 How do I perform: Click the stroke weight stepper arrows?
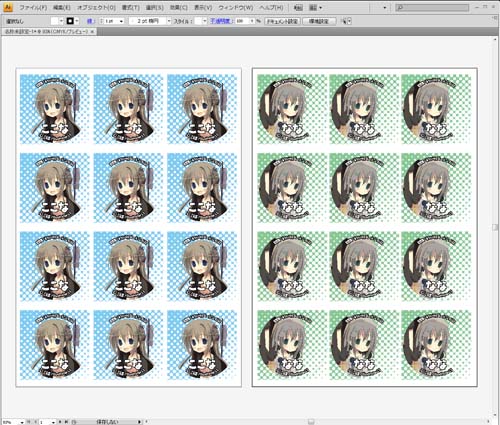pyautogui.click(x=102, y=21)
